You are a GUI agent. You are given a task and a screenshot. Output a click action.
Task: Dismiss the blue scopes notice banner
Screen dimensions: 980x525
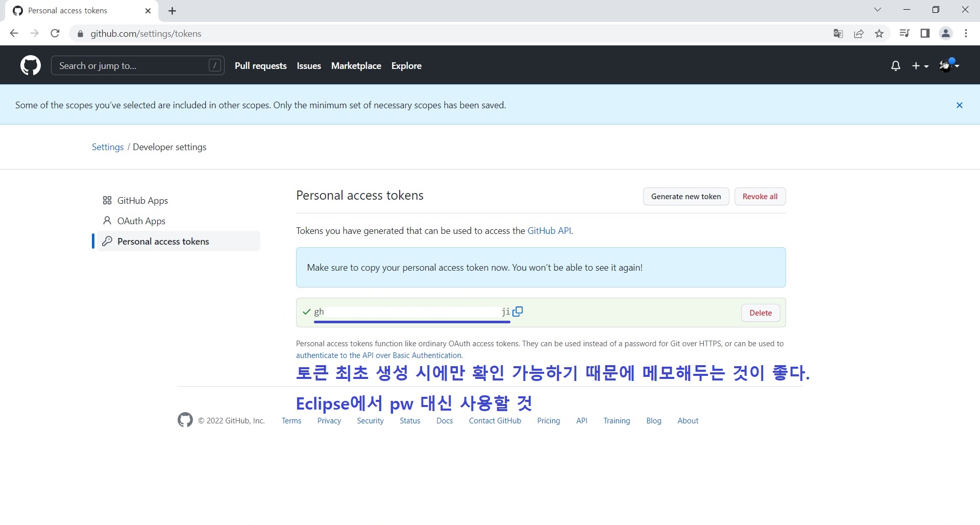960,105
